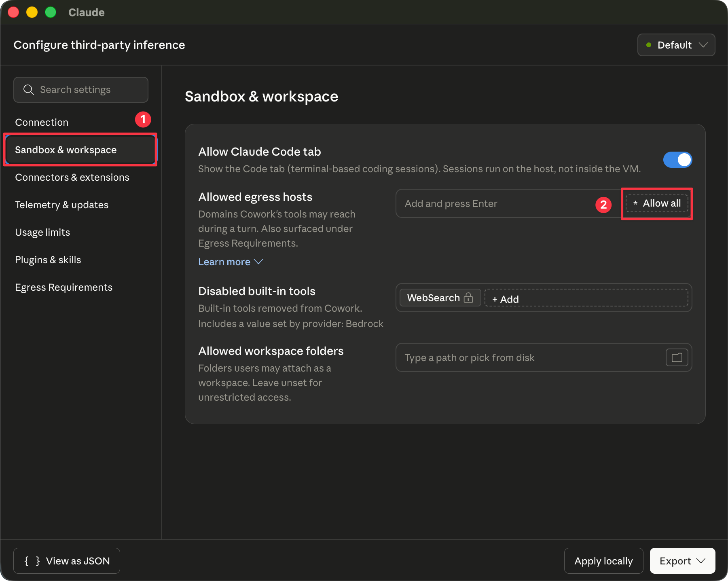Click + Add in disabled tools
728x581 pixels.
[x=586, y=298]
